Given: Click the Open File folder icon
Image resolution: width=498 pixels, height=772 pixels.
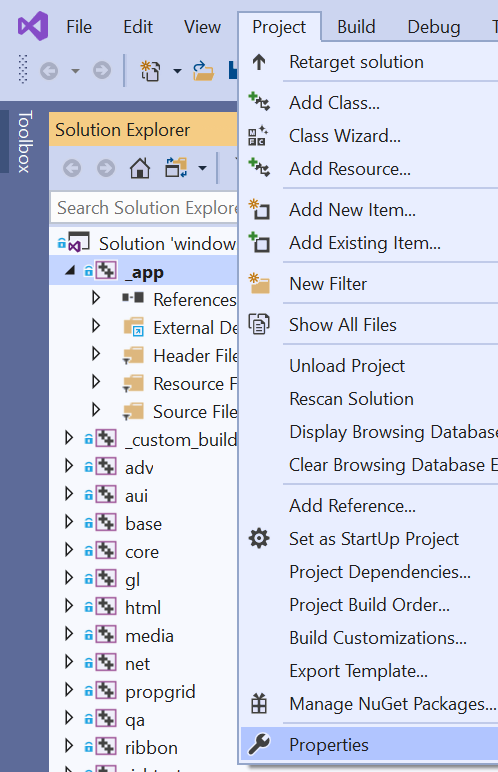Looking at the screenshot, I should [203, 70].
